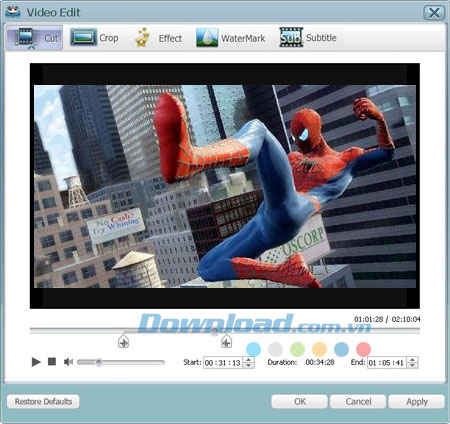Viewport: 450px width, 424px height.
Task: Click the elapsed time 01:01:28 readout
Action: pyautogui.click(x=368, y=319)
